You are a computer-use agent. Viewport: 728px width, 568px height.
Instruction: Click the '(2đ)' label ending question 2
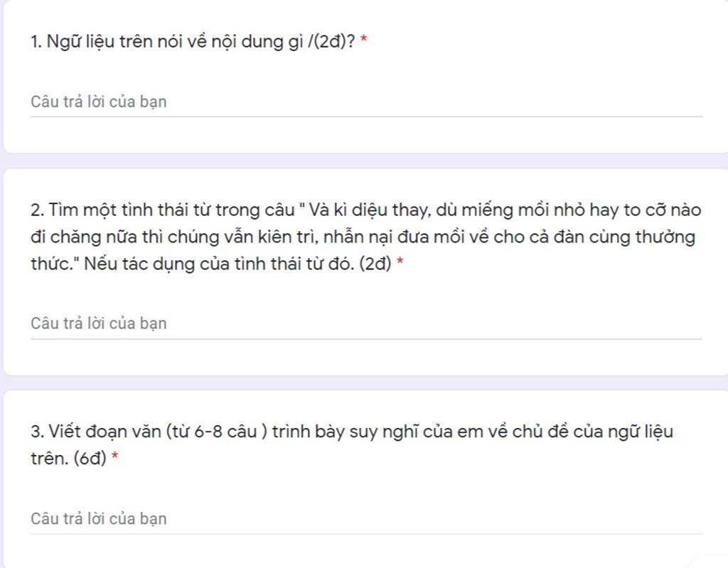(x=375, y=264)
